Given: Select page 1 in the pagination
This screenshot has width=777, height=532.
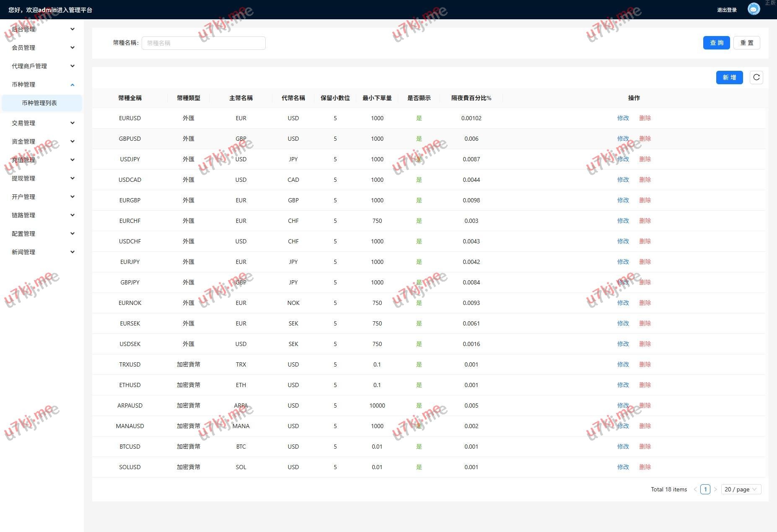Looking at the screenshot, I should tap(705, 489).
